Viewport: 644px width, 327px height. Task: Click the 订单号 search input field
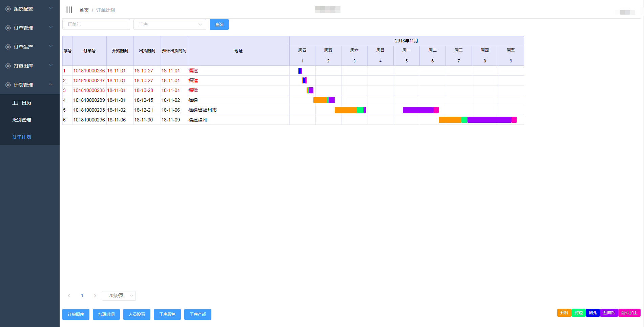[96, 24]
